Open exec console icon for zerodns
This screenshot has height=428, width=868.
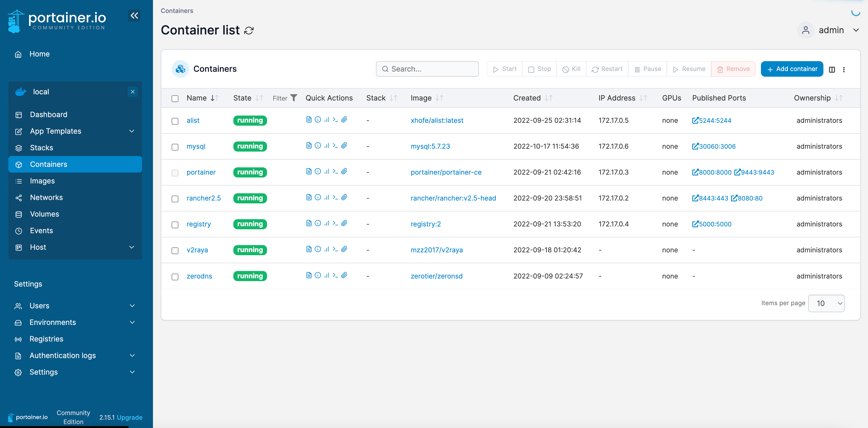pyautogui.click(x=335, y=275)
